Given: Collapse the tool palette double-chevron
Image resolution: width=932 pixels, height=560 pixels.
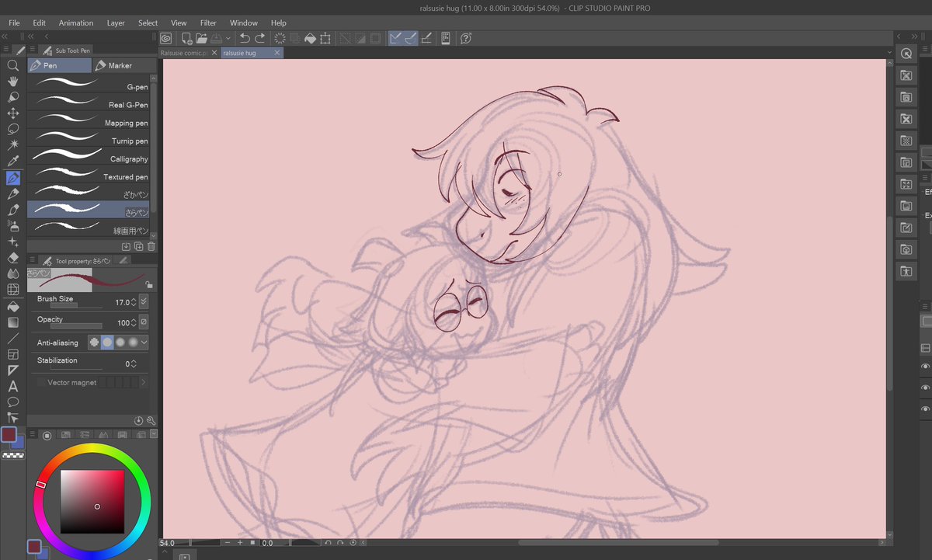Looking at the screenshot, I should coord(5,37).
